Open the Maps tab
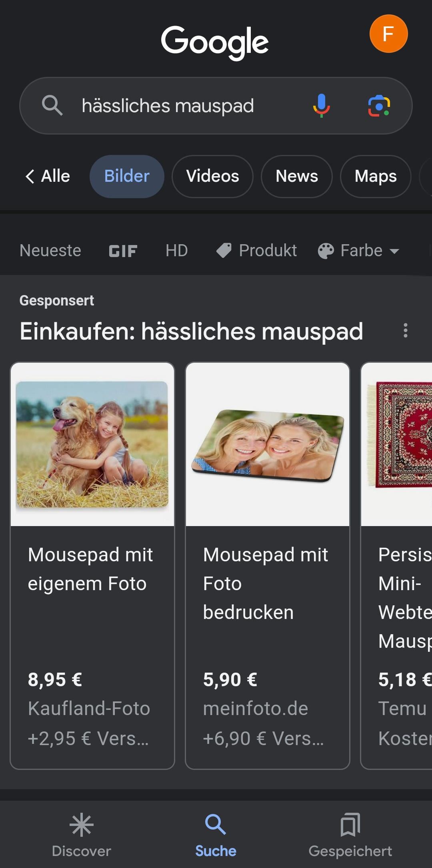 (x=375, y=176)
